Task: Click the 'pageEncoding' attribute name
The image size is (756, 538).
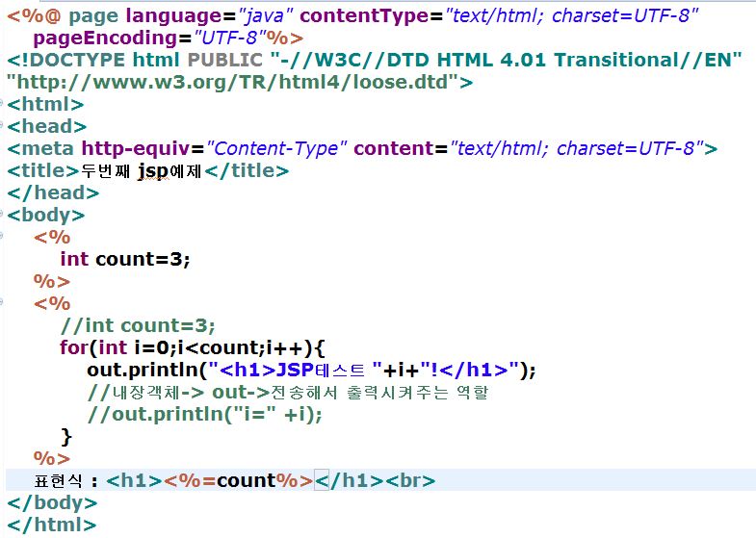Action: [x=106, y=38]
